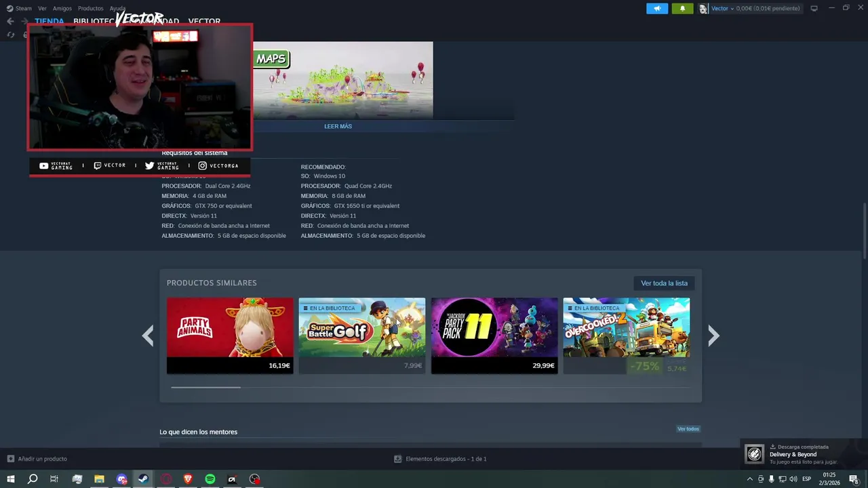Viewport: 868px width, 488px height.
Task: Click Añadir un producto
Action: 37,459
